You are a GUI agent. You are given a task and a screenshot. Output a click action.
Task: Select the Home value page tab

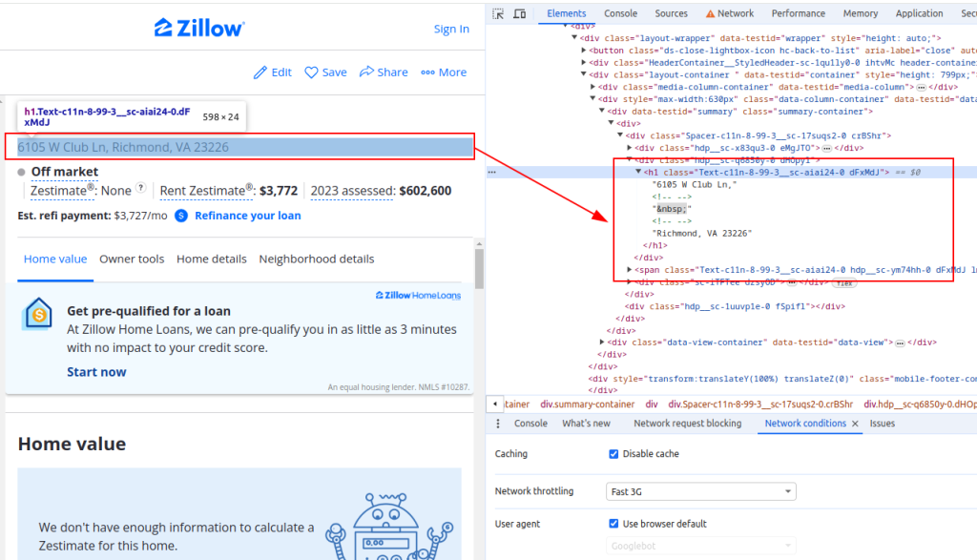pyautogui.click(x=55, y=259)
